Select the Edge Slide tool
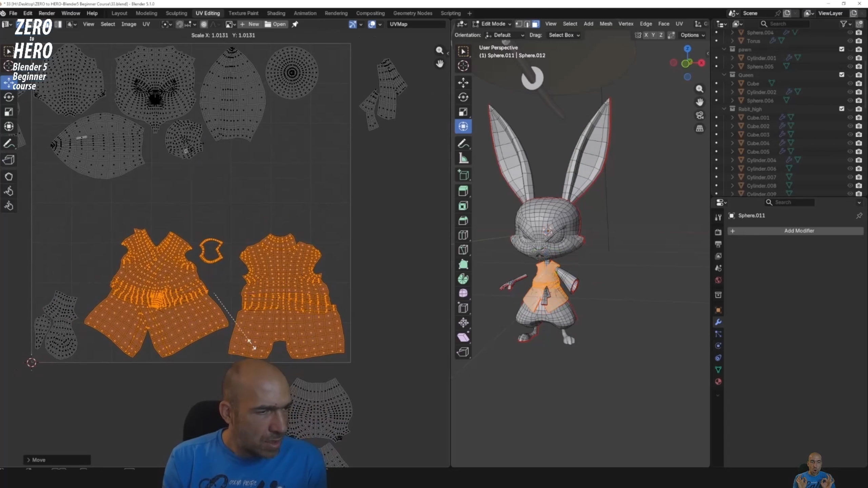The image size is (868, 488). tap(463, 308)
